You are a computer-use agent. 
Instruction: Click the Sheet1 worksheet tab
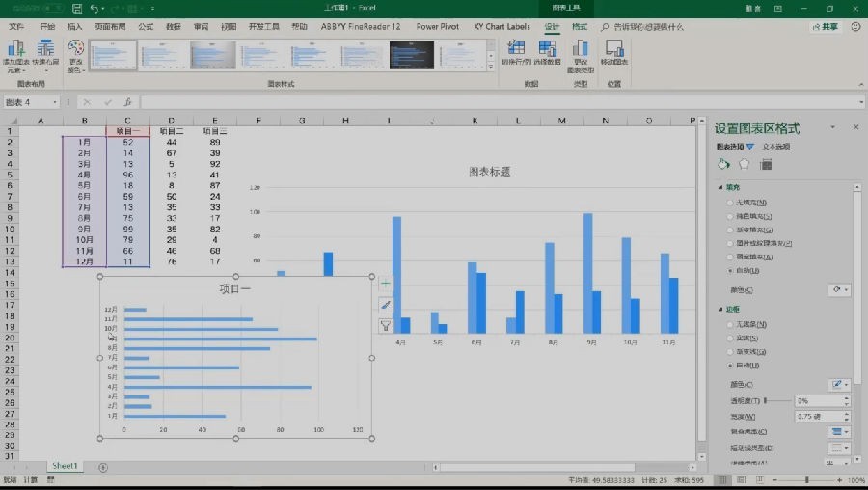pyautogui.click(x=65, y=466)
